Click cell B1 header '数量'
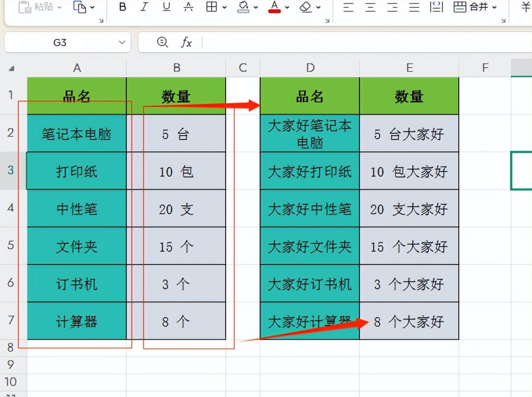532x397 pixels. coord(176,96)
